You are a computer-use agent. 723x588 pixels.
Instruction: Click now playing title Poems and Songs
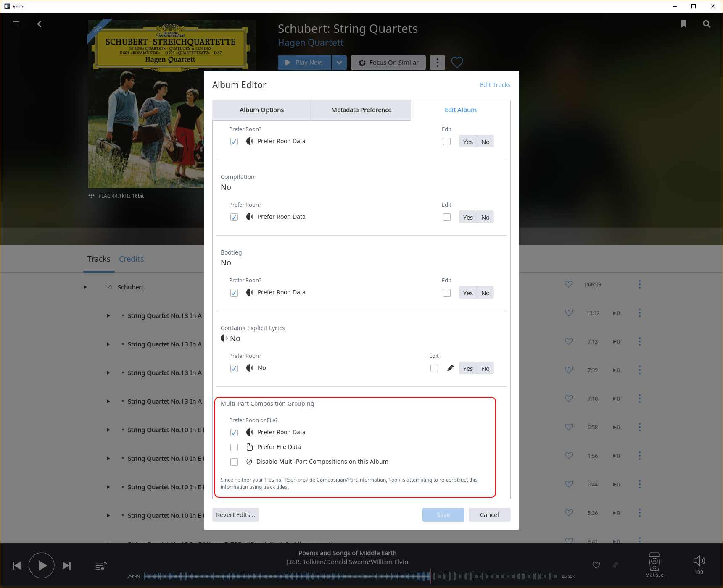click(x=347, y=553)
